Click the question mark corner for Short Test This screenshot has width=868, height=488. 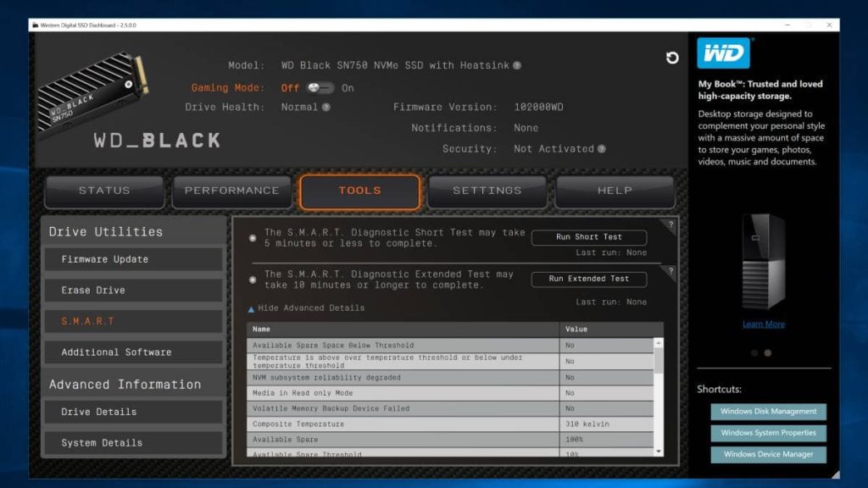[670, 225]
